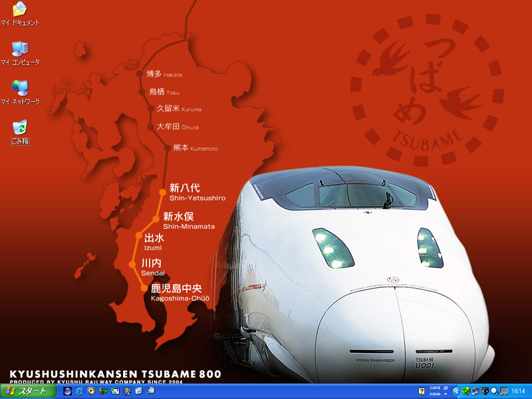The image size is (532, 399).
Task: Click the eye-shaped icon in system tray
Action: [485, 391]
